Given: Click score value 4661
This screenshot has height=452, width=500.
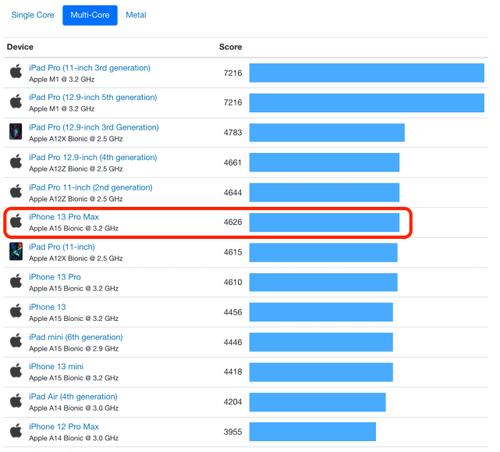Looking at the screenshot, I should point(233,162).
